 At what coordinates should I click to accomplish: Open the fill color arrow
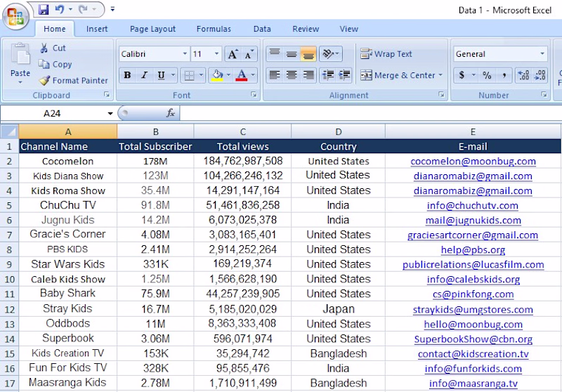228,75
